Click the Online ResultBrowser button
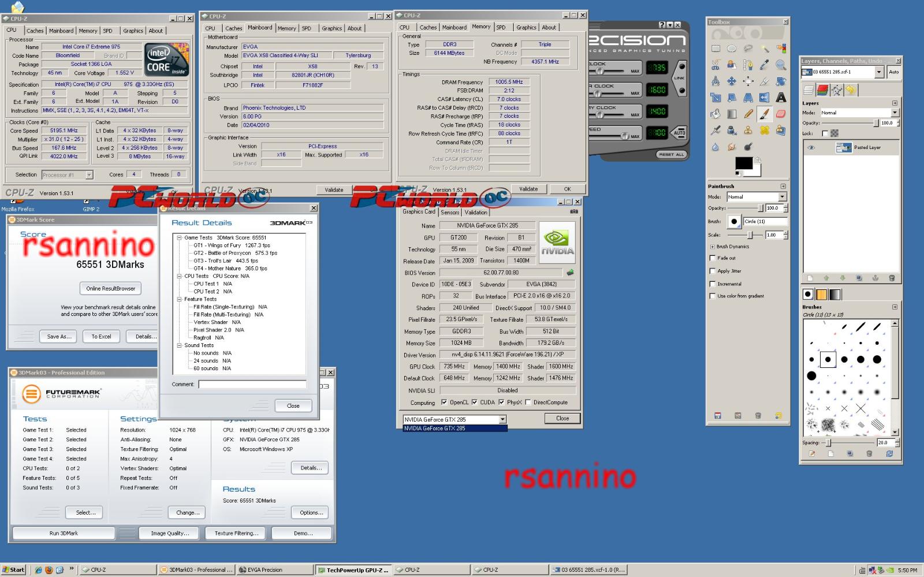This screenshot has height=577, width=924. tap(110, 288)
